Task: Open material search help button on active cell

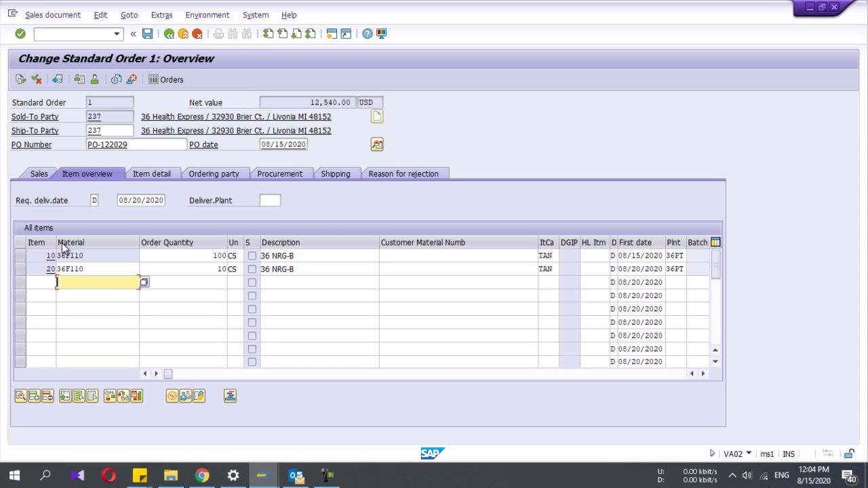Action: pyautogui.click(x=144, y=282)
